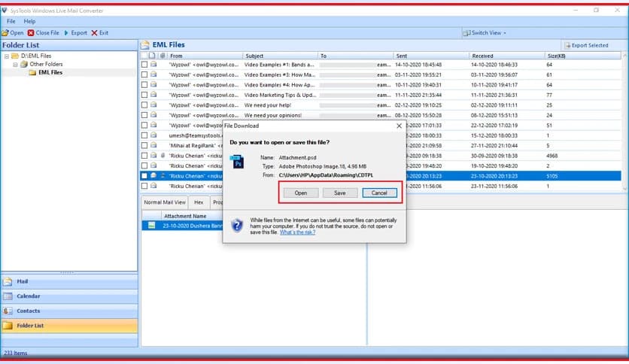Click the Mail pane icon
629x364 pixels.
click(8, 281)
